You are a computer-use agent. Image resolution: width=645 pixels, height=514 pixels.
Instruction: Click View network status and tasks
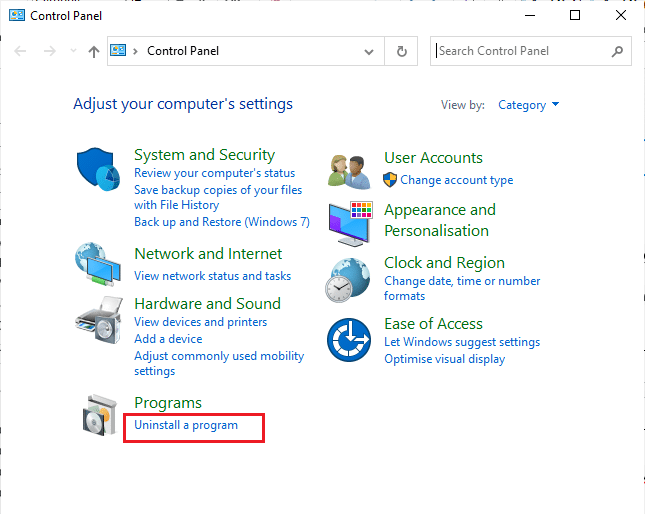tap(212, 276)
